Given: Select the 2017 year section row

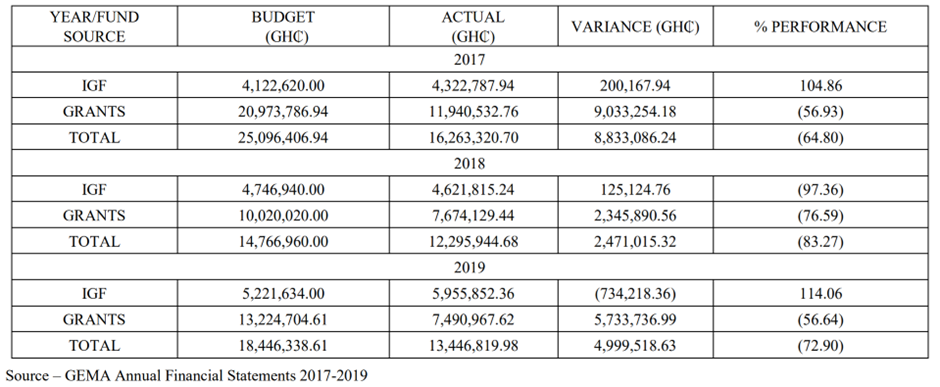Looking at the screenshot, I should pos(469,59).
